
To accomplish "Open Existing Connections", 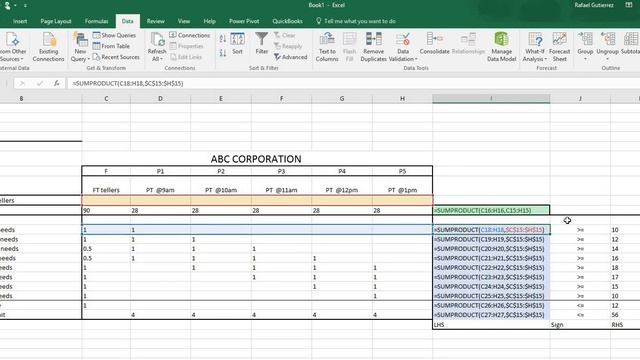I will [x=49, y=47].
